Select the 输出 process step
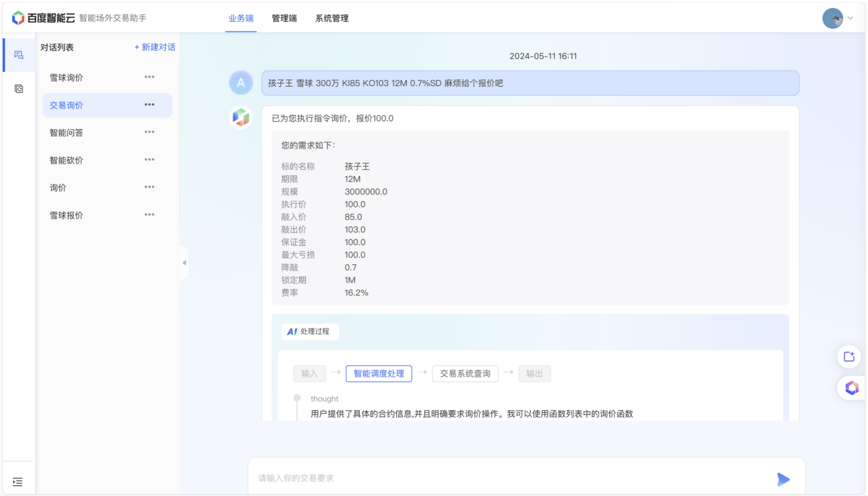The width and height of the screenshot is (868, 496). click(534, 374)
